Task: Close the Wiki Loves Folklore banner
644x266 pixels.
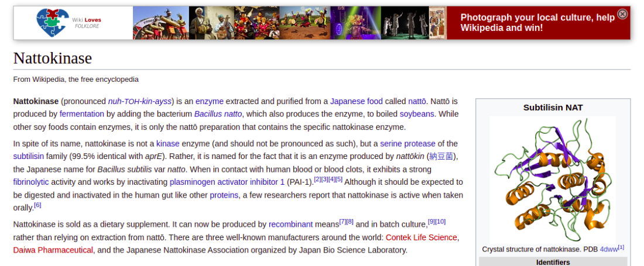Action: click(x=623, y=15)
